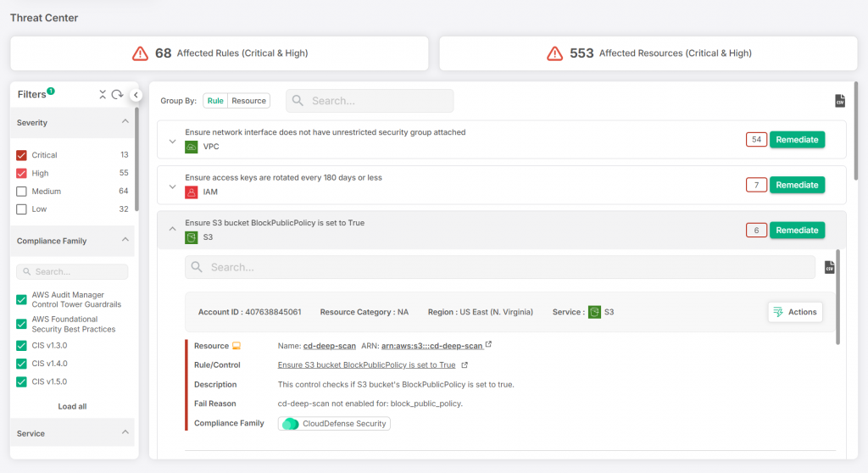The image size is (868, 473).
Task: Expand the network interface rule row
Action: tap(172, 140)
